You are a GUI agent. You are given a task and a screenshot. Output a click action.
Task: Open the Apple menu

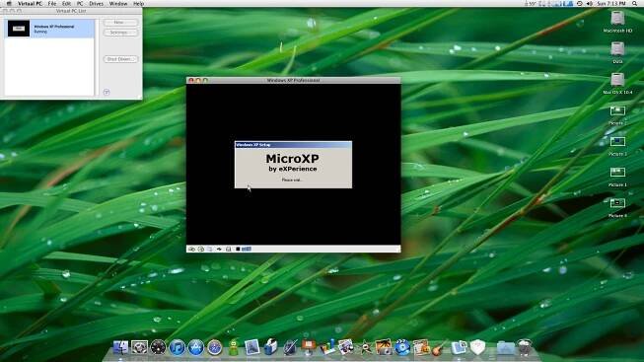(9, 3)
